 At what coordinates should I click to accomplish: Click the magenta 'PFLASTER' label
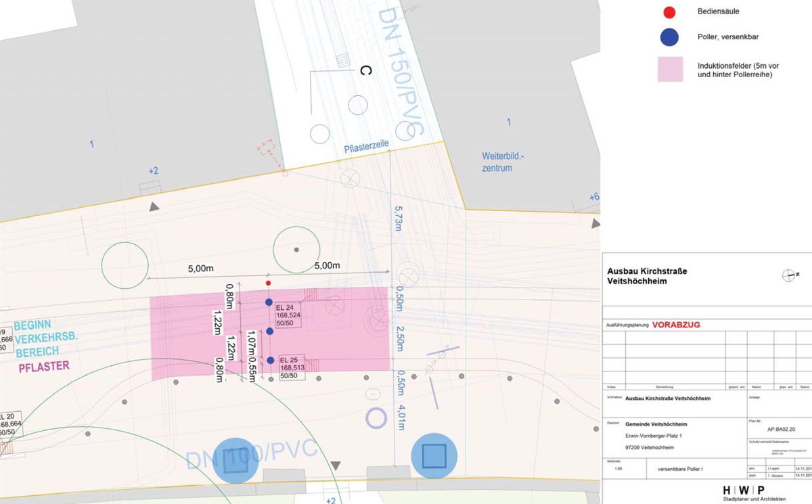click(x=45, y=366)
